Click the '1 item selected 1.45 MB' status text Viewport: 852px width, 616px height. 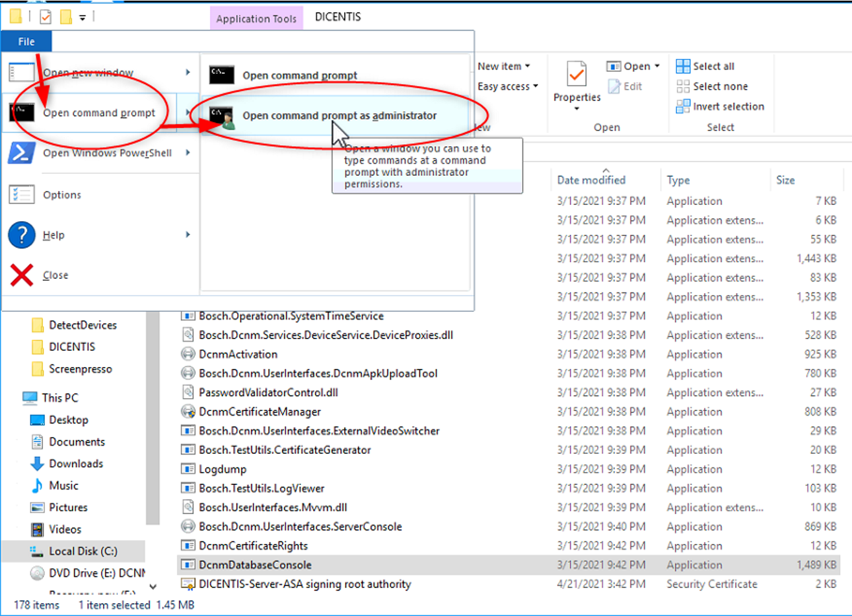pos(136,605)
